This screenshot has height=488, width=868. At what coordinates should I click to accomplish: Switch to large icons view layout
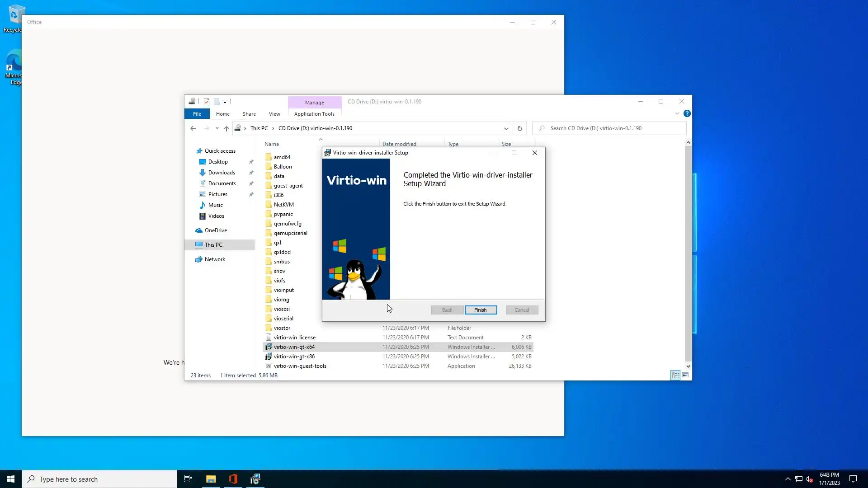point(685,375)
